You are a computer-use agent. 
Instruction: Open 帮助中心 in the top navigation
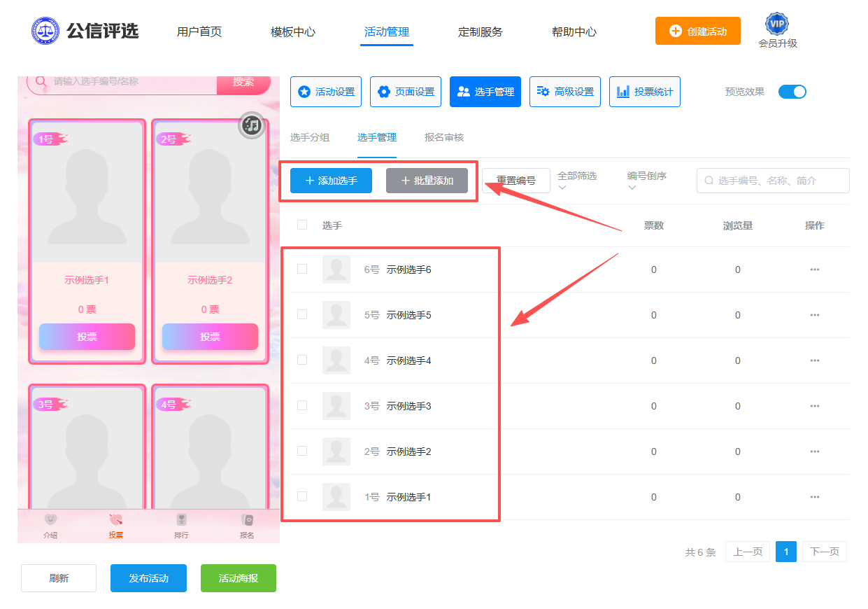click(574, 31)
